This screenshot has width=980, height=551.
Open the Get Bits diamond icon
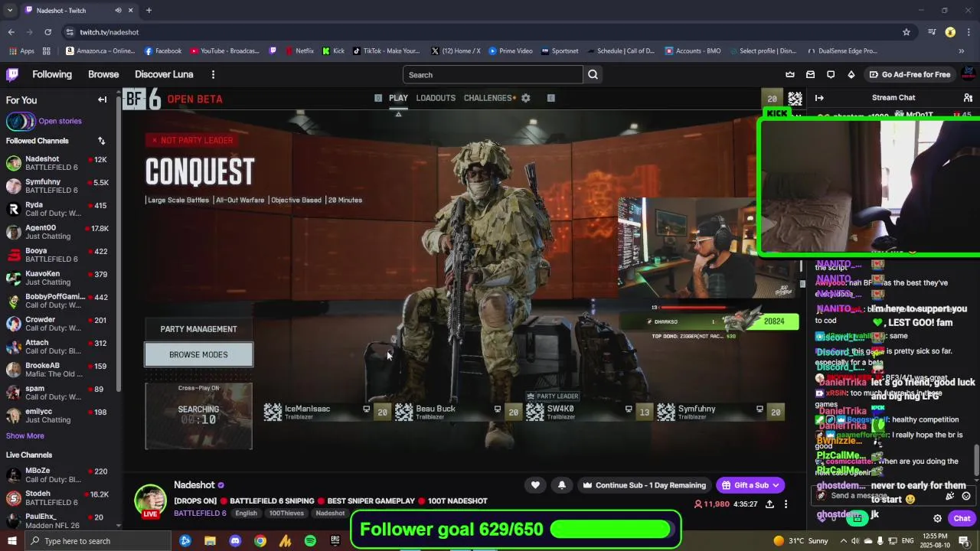pos(851,74)
